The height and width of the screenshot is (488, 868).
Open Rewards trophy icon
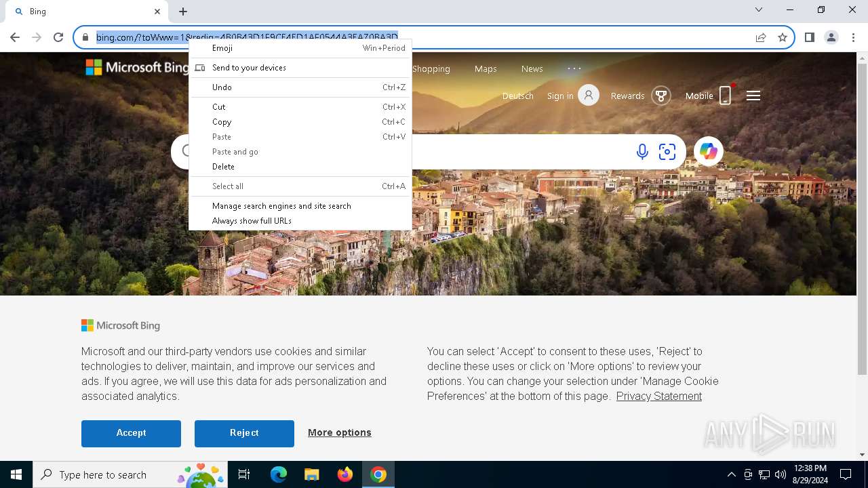pos(661,96)
